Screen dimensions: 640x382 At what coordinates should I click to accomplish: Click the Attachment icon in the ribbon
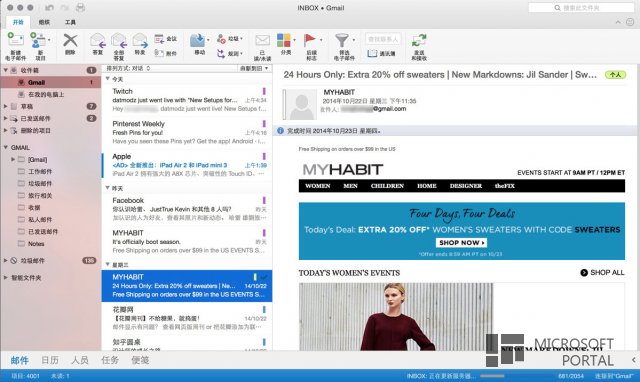pyautogui.click(x=159, y=53)
